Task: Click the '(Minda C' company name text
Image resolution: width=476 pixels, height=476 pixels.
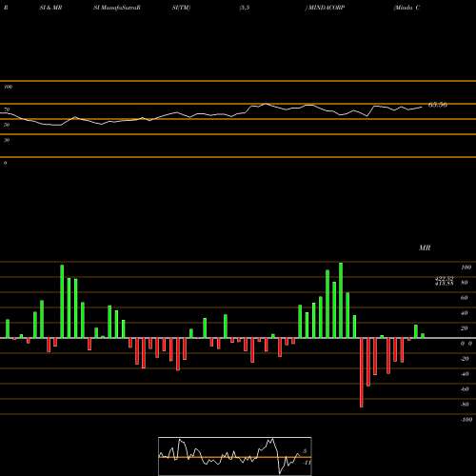Action: coord(407,8)
